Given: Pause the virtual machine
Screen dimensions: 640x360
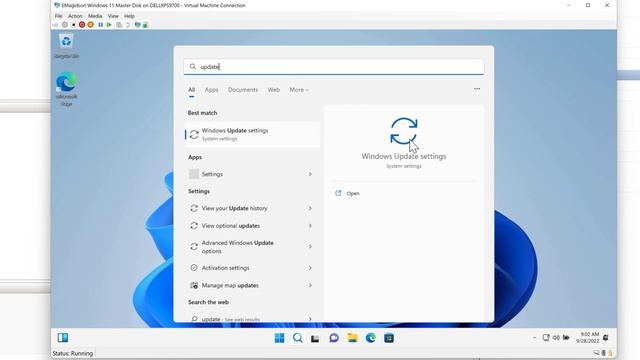Looking at the screenshot, I should tap(100, 25).
